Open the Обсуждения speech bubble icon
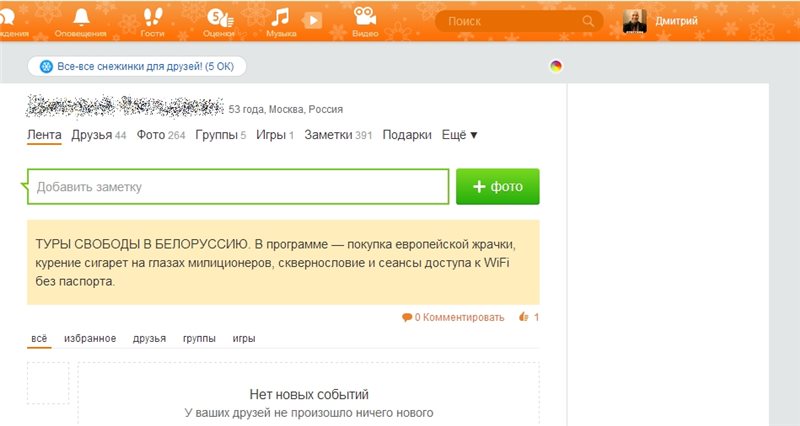This screenshot has height=426, width=800. point(7,18)
